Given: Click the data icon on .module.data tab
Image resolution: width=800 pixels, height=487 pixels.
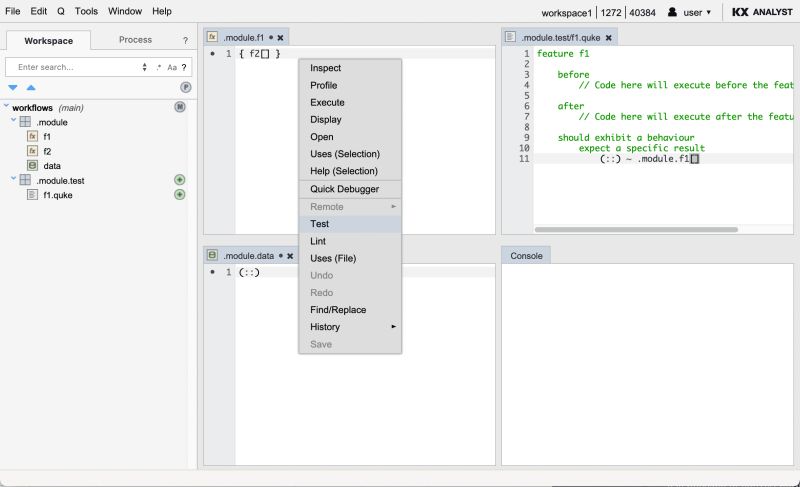Looking at the screenshot, I should tap(212, 255).
